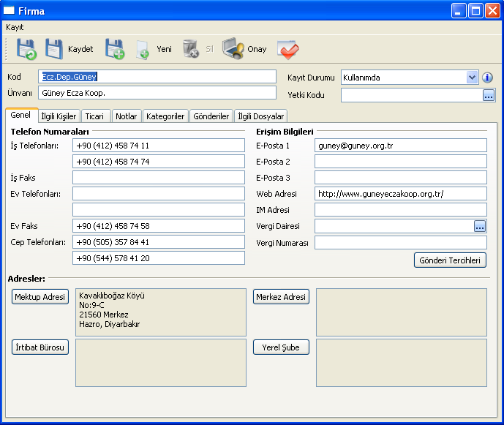Click the E-Posta 1 field guney@guney.org.tr
This screenshot has height=425, width=504.
click(401, 146)
